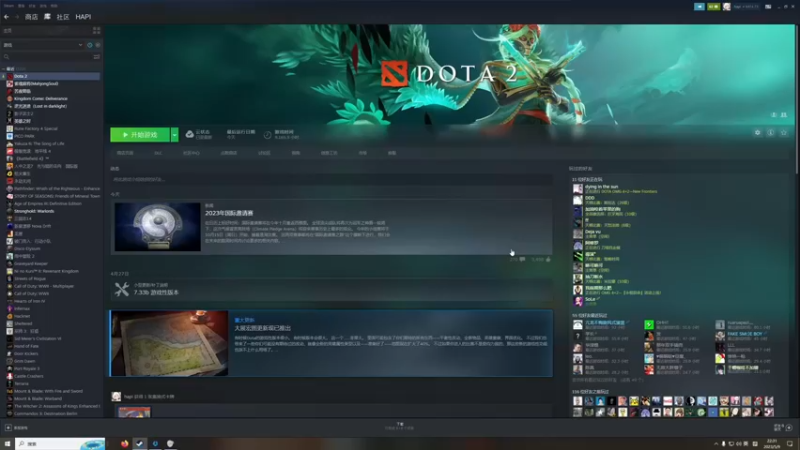Open the map major update thumbnail
Viewport: 800px width, 450px height.
click(170, 343)
